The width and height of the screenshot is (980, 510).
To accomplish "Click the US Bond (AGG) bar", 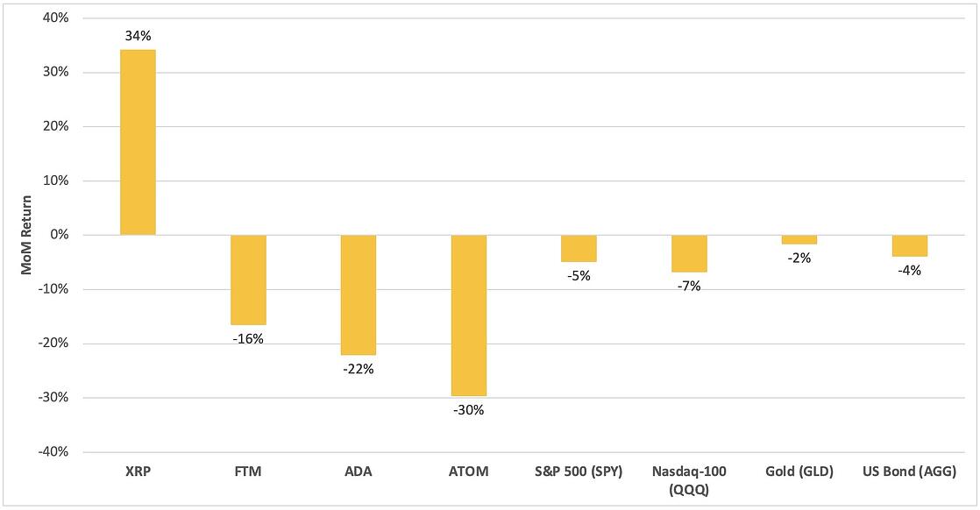I will (909, 245).
